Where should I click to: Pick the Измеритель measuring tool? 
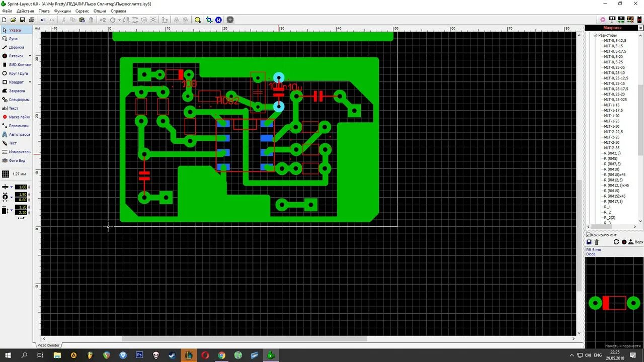(17, 151)
